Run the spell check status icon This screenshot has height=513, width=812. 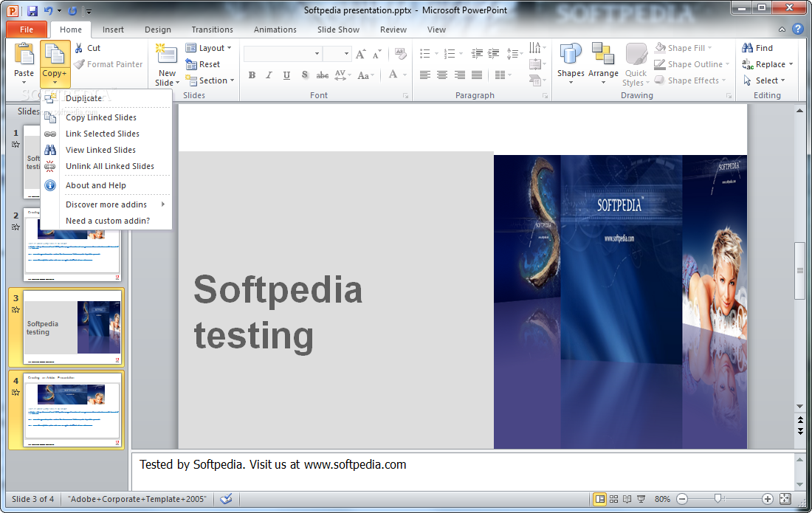[226, 499]
